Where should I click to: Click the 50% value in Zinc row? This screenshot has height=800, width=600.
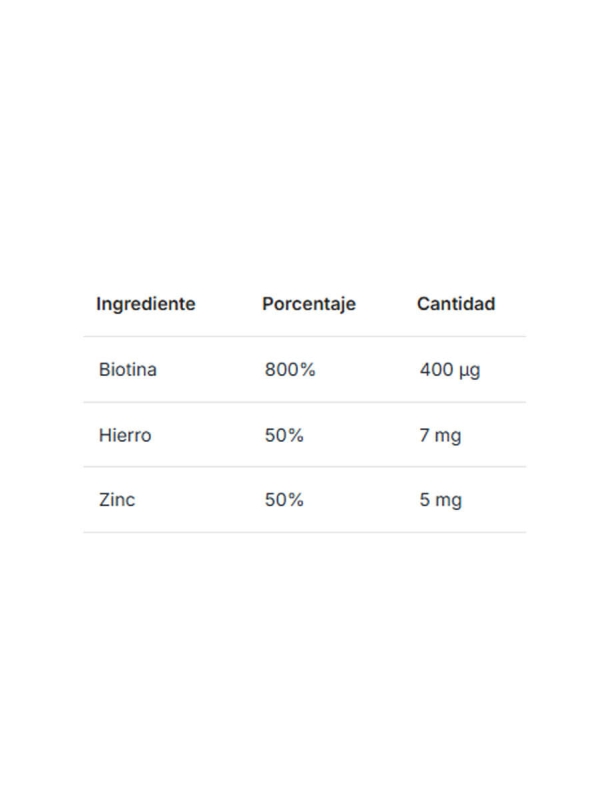[x=284, y=499]
